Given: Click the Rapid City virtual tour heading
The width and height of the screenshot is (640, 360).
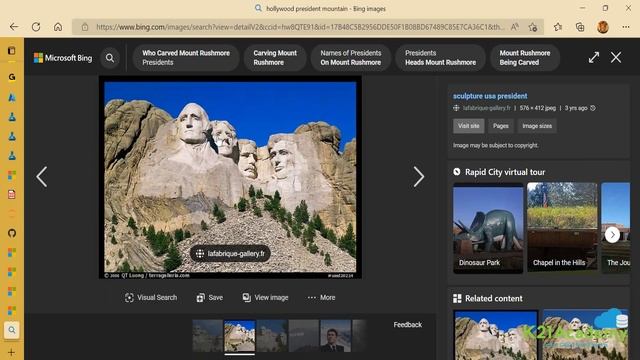Looking at the screenshot, I should pos(505,172).
